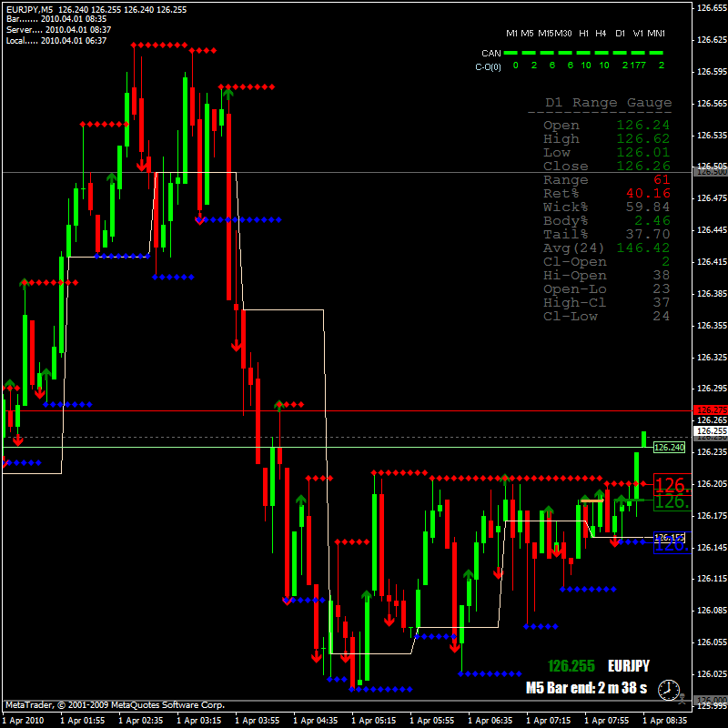Click the M15 timeframe label
The height and width of the screenshot is (728, 728).
545,34
